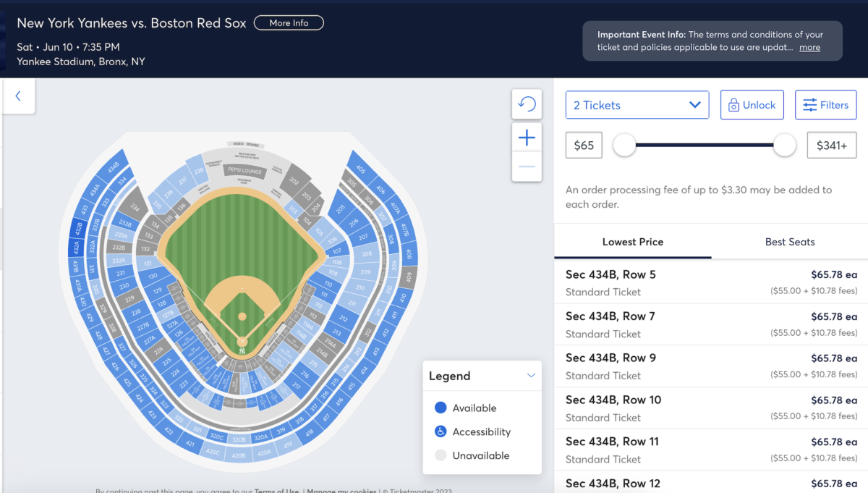The width and height of the screenshot is (868, 493).
Task: Open the 2 Tickets quantity dropdown
Action: click(637, 104)
